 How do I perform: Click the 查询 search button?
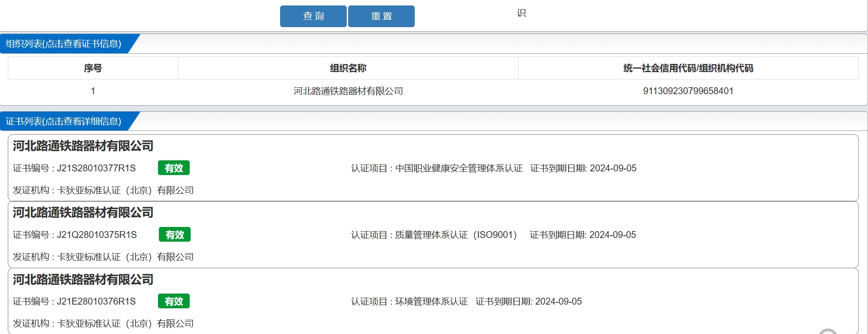coord(313,16)
